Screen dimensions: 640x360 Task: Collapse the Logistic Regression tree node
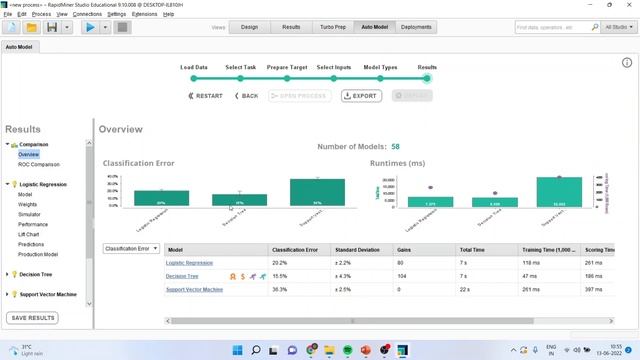pos(7,184)
